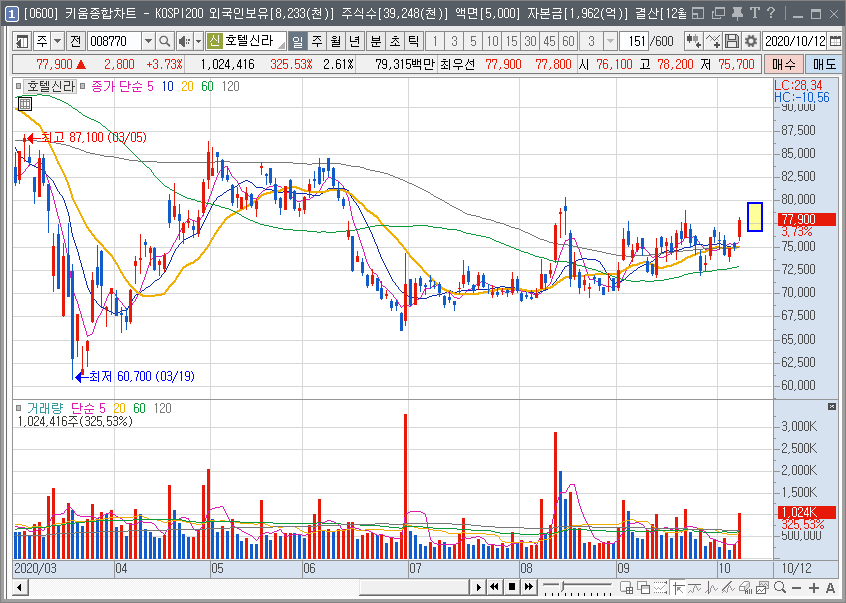Screen dimensions: 846x603
Task: Click the date field 2020/10/12
Action: tap(795, 41)
